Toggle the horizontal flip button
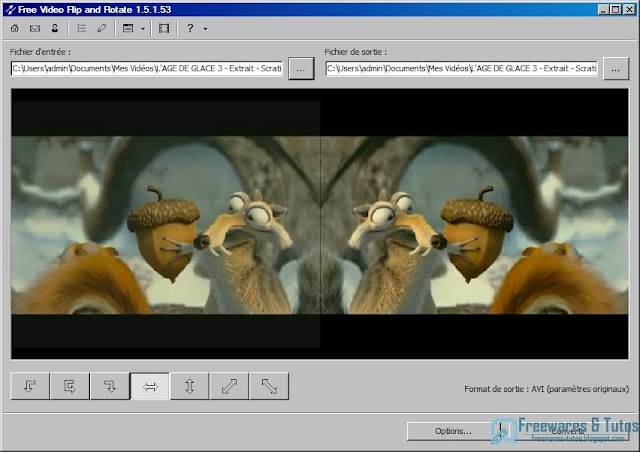Image resolution: width=640 pixels, height=452 pixels. (x=150, y=386)
